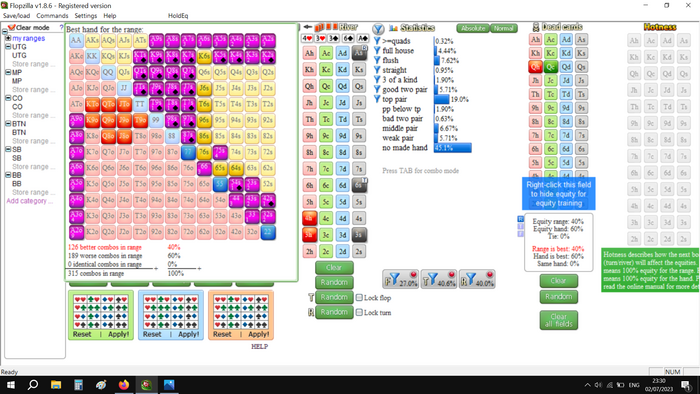The width and height of the screenshot is (700, 394).
Task: Click the blue equity training hint field
Action: point(558,194)
